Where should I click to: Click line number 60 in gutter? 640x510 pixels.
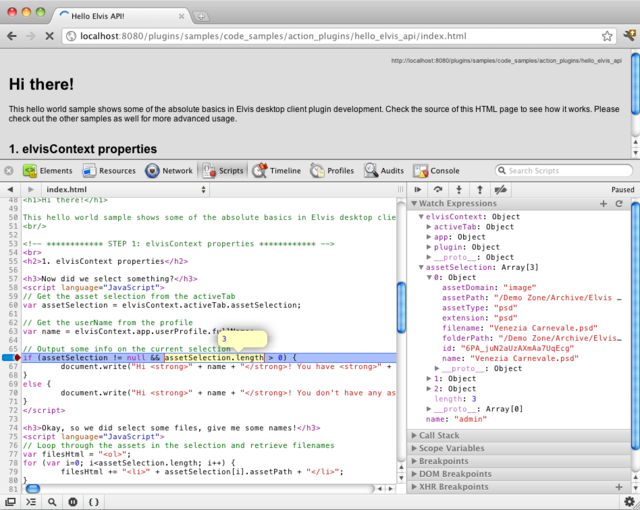[x=13, y=305]
